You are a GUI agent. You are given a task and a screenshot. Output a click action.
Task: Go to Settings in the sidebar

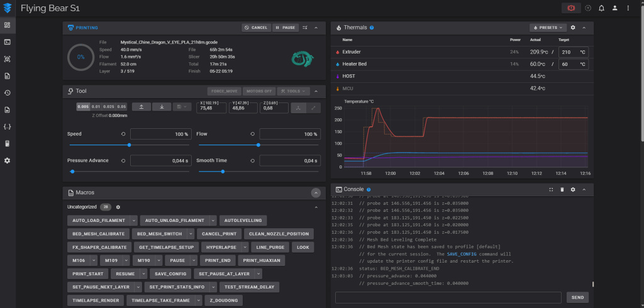[7, 161]
